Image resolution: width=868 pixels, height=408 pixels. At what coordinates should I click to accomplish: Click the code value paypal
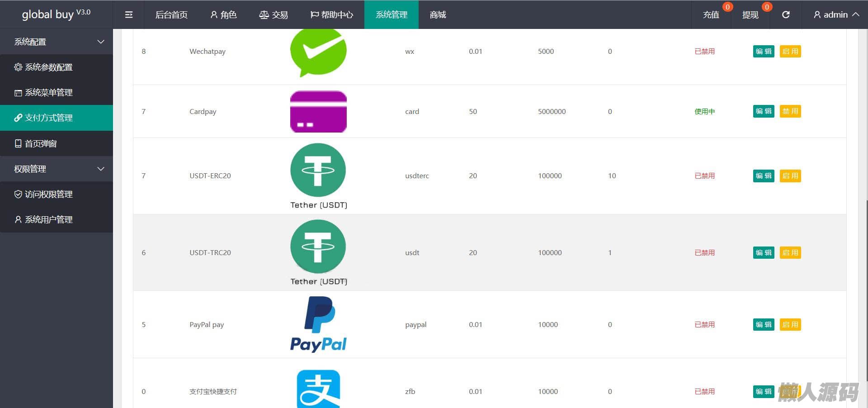[x=416, y=325]
